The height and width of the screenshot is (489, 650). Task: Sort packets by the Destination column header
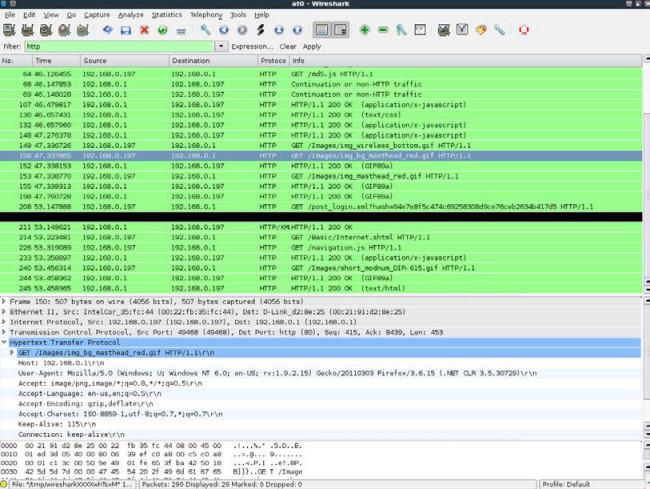213,61
